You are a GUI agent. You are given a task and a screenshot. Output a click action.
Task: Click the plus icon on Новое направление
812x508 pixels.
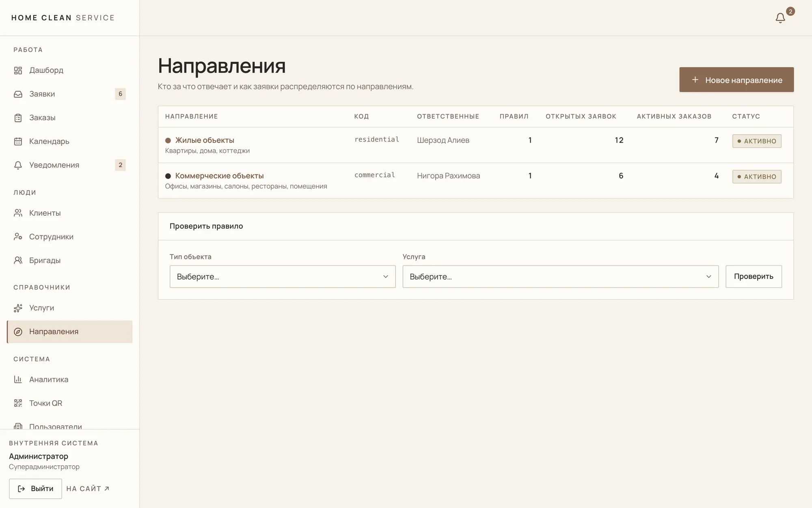point(695,80)
